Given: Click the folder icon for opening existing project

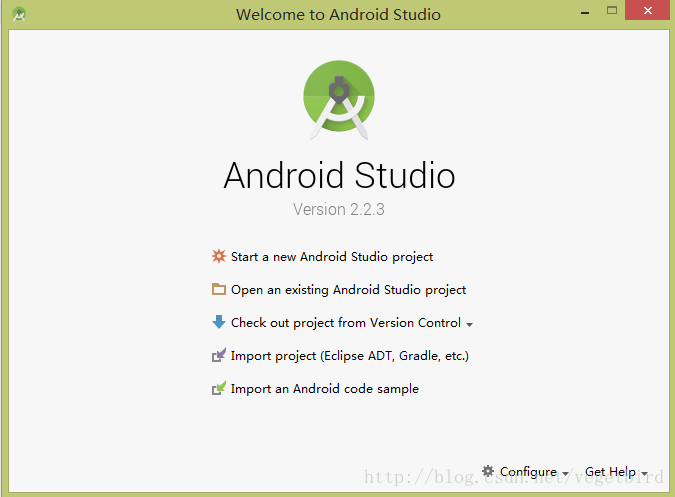Looking at the screenshot, I should pyautogui.click(x=219, y=289).
